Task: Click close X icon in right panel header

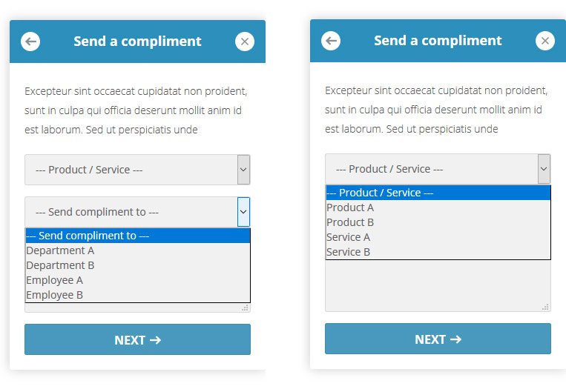Action: (545, 41)
